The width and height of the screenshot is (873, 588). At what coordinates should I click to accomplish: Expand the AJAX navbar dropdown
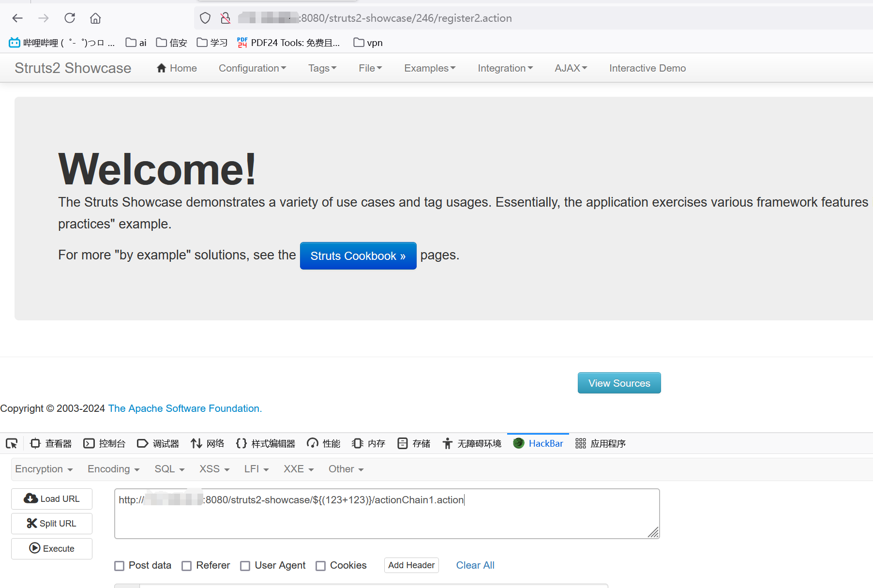click(x=571, y=68)
